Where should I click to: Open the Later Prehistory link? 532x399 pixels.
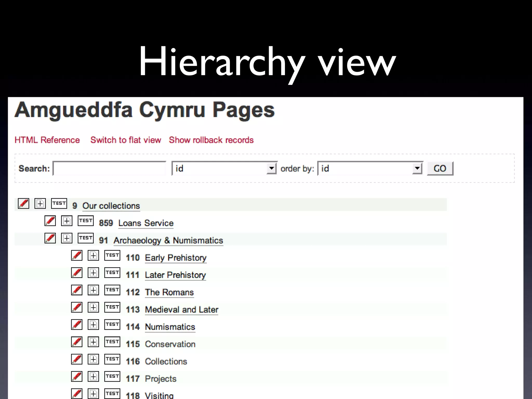(175, 275)
